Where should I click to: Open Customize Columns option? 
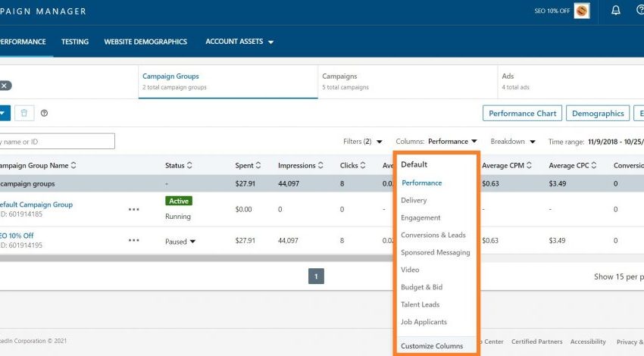click(x=432, y=345)
